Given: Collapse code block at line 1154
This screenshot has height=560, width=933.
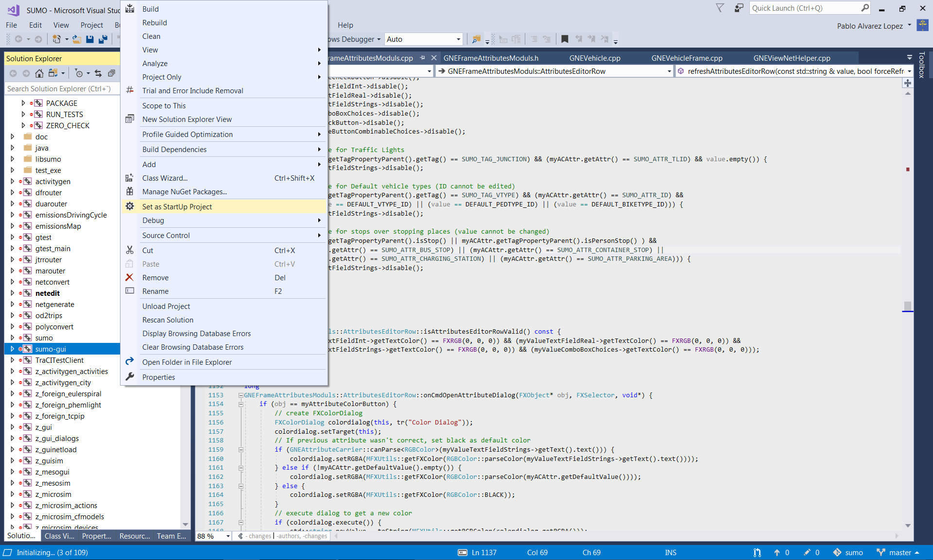Looking at the screenshot, I should pyautogui.click(x=241, y=404).
